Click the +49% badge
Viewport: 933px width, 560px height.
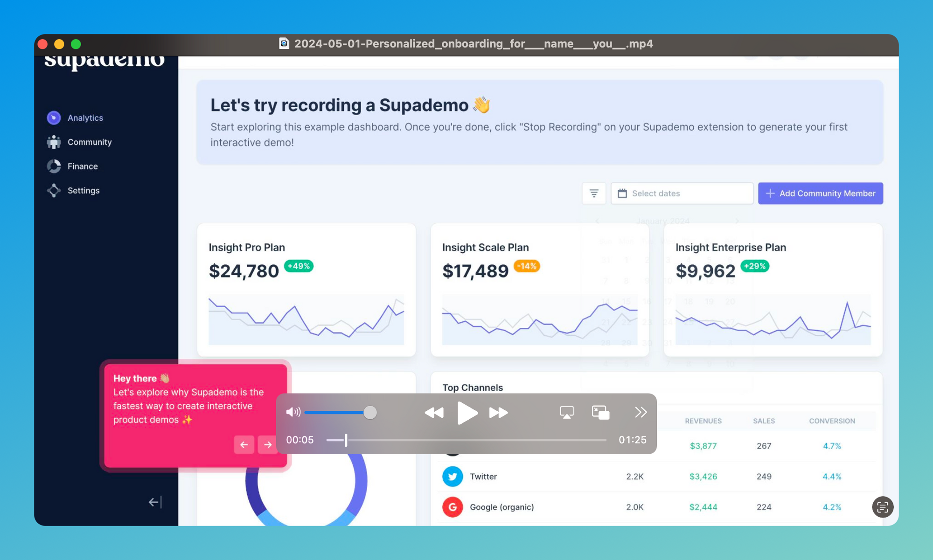pos(299,266)
